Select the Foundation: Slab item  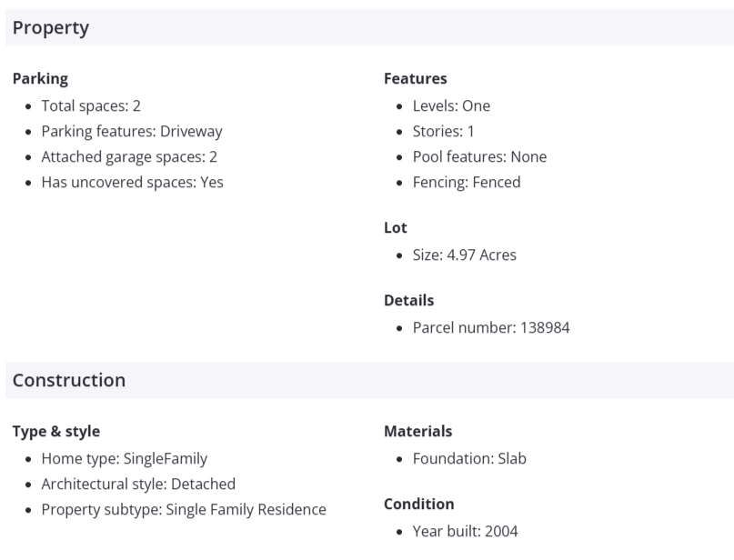(x=469, y=458)
